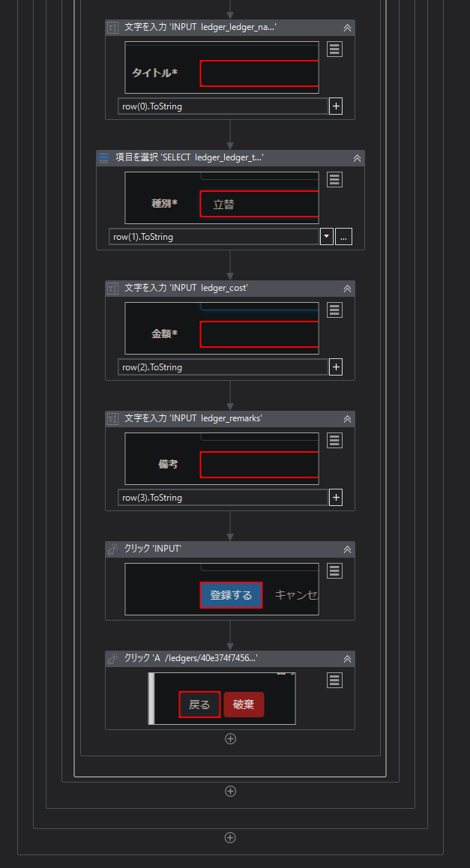The height and width of the screenshot is (868, 470).
Task: Open options menu of Click 'A /ledgers' activity
Action: tap(334, 681)
